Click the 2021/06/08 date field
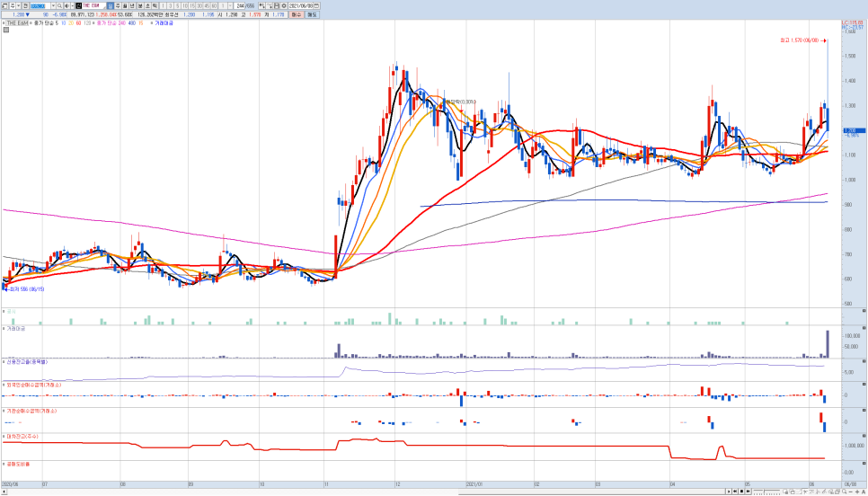The height and width of the screenshot is (496, 868). tap(301, 5)
